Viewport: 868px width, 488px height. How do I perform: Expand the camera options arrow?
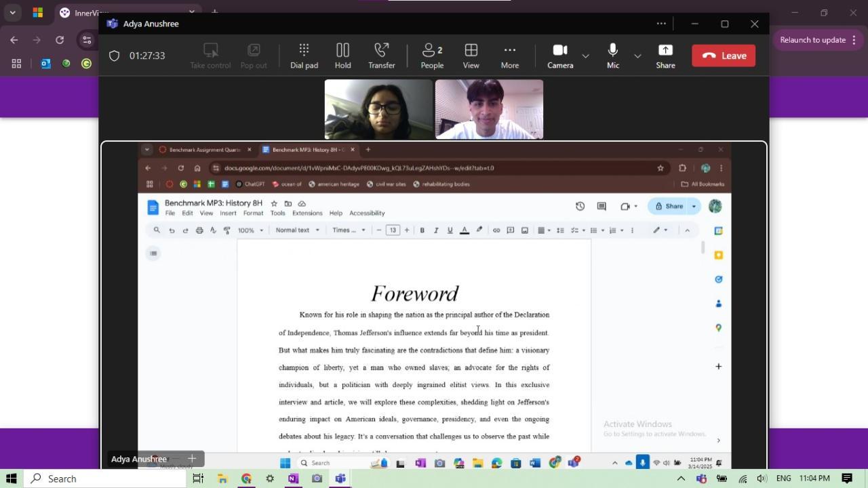(585, 56)
